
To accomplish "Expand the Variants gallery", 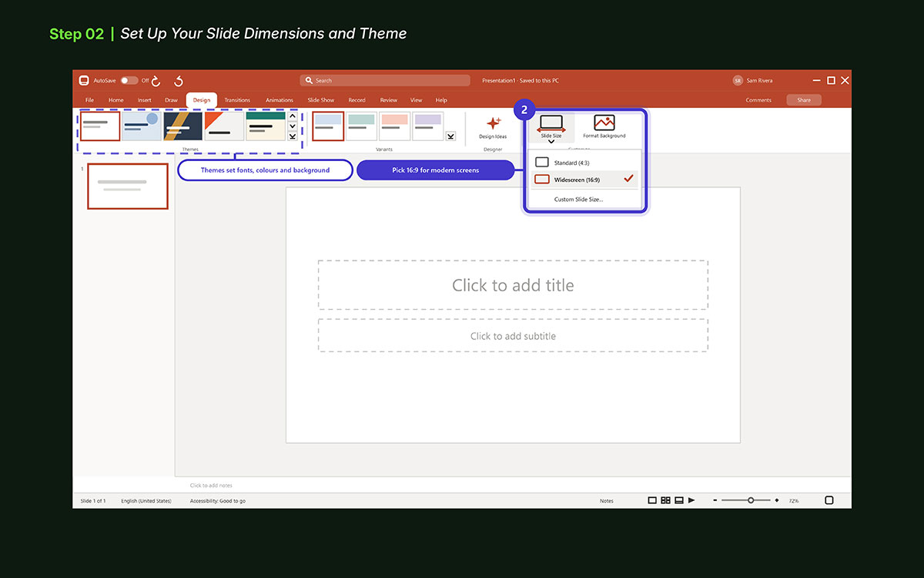I will 450,136.
